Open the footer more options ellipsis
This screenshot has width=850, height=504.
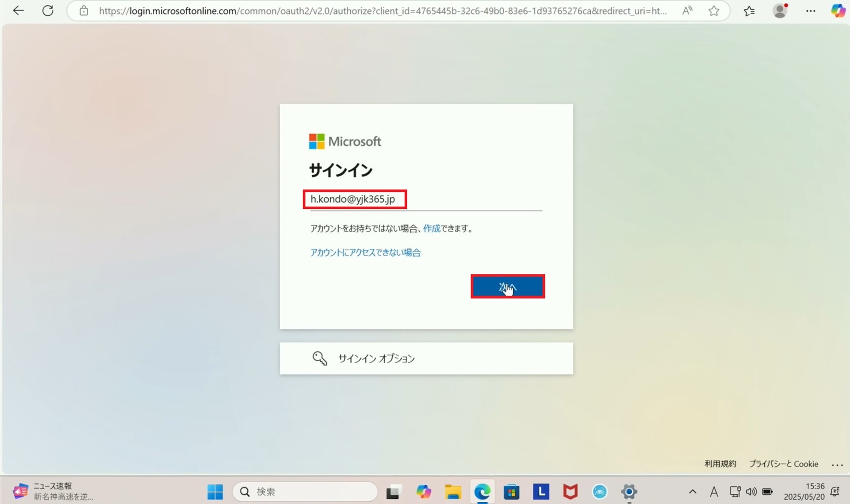click(837, 465)
